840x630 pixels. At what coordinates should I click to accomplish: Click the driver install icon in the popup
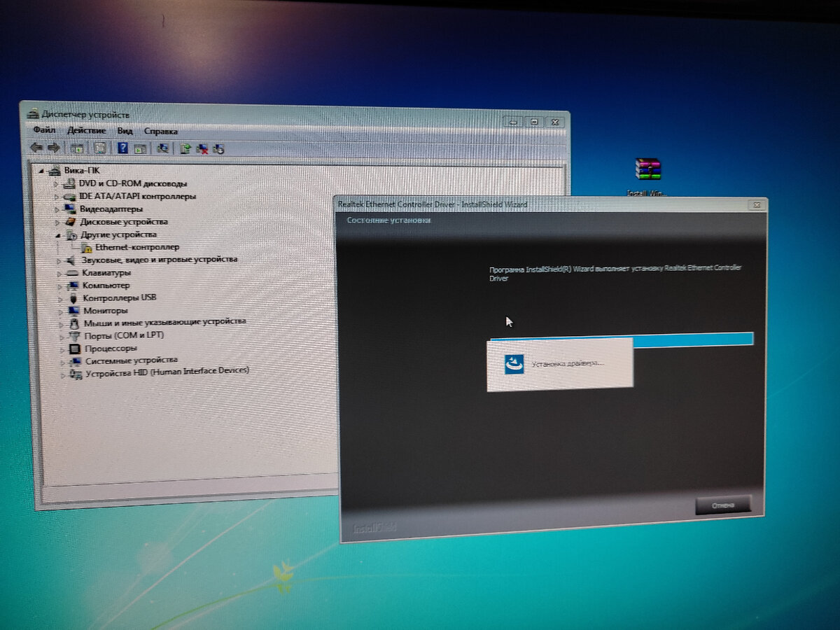click(x=514, y=364)
